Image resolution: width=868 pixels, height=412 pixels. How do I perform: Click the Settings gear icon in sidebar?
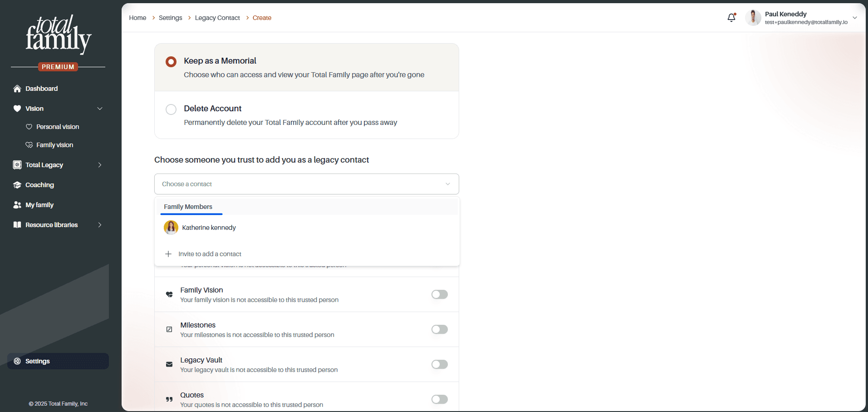coord(17,361)
